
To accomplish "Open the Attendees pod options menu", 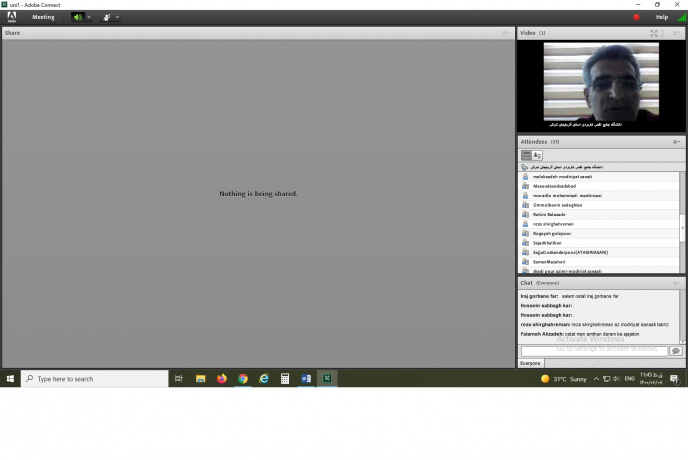I will click(677, 142).
